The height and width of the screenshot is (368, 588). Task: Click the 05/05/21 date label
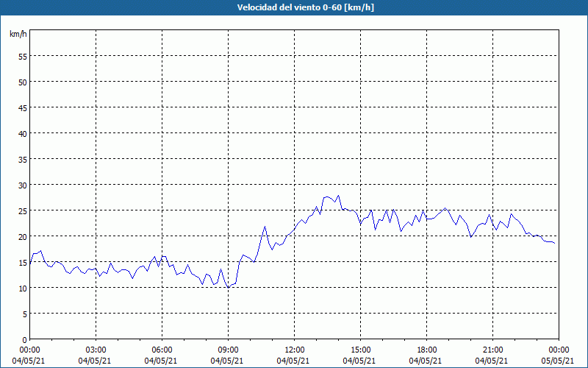tap(558, 361)
